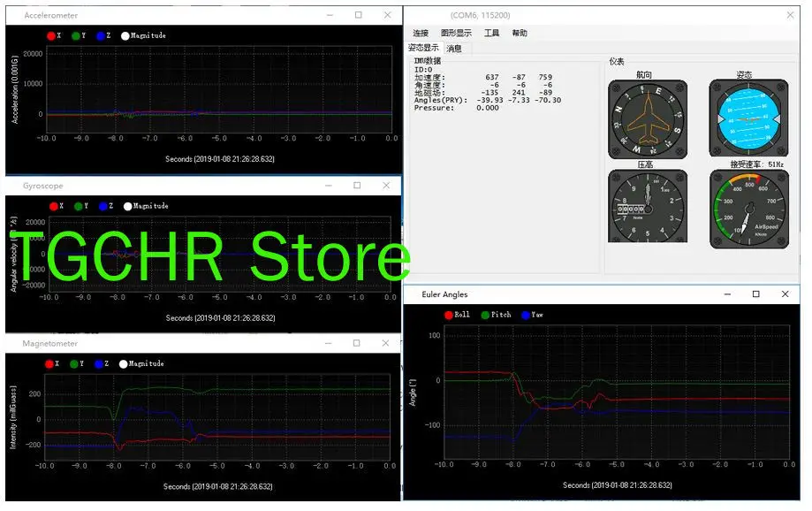Close the COM6 115200 main window
Viewport: 812px width, 511px height.
pyautogui.click(x=790, y=15)
